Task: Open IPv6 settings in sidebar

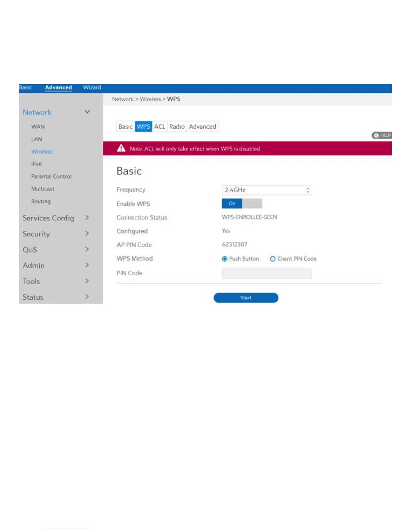Action: point(37,164)
